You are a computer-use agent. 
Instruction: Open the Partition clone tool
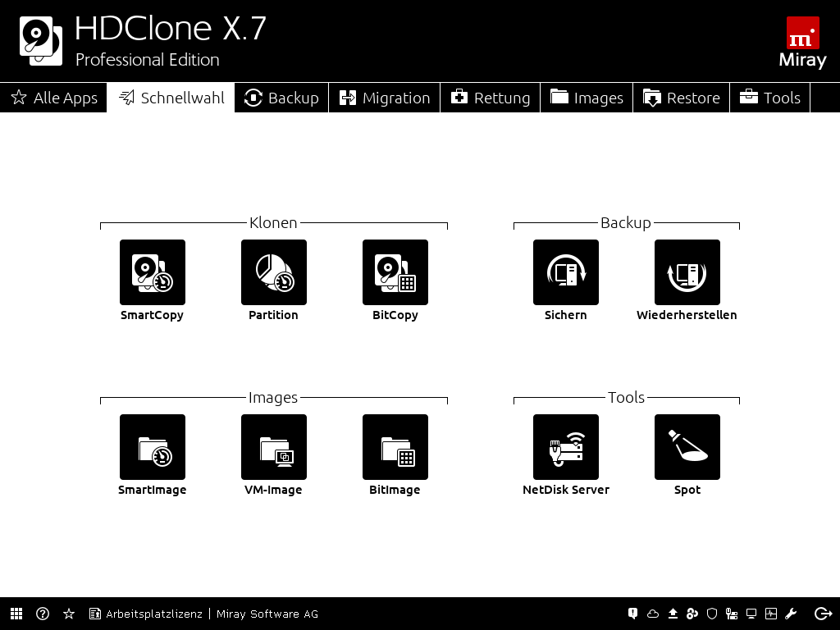[x=274, y=272]
